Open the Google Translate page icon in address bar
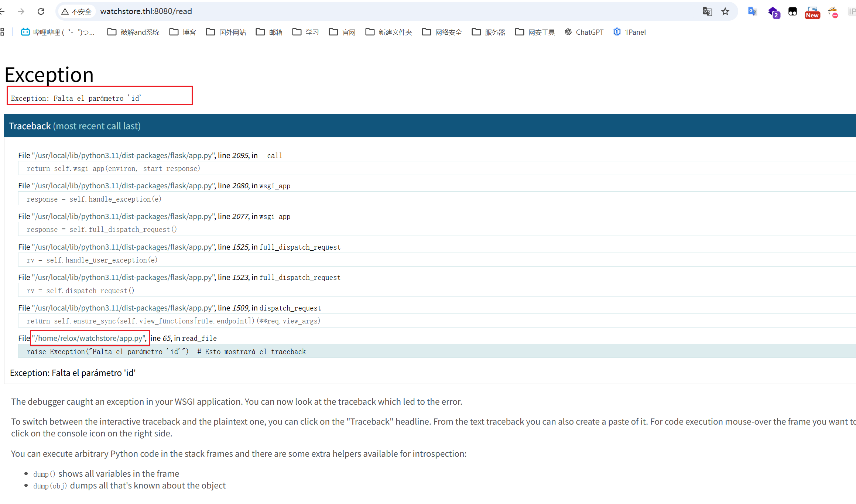The height and width of the screenshot is (504, 856). 707,11
